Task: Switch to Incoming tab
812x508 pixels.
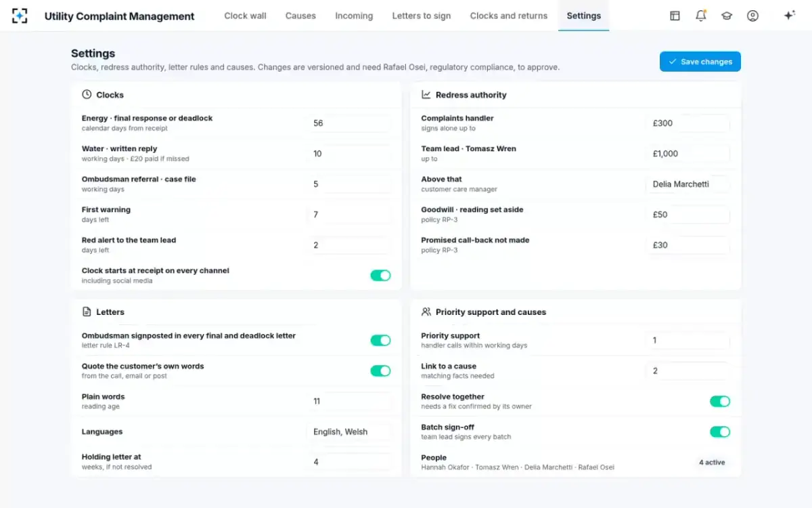Action: tap(354, 16)
